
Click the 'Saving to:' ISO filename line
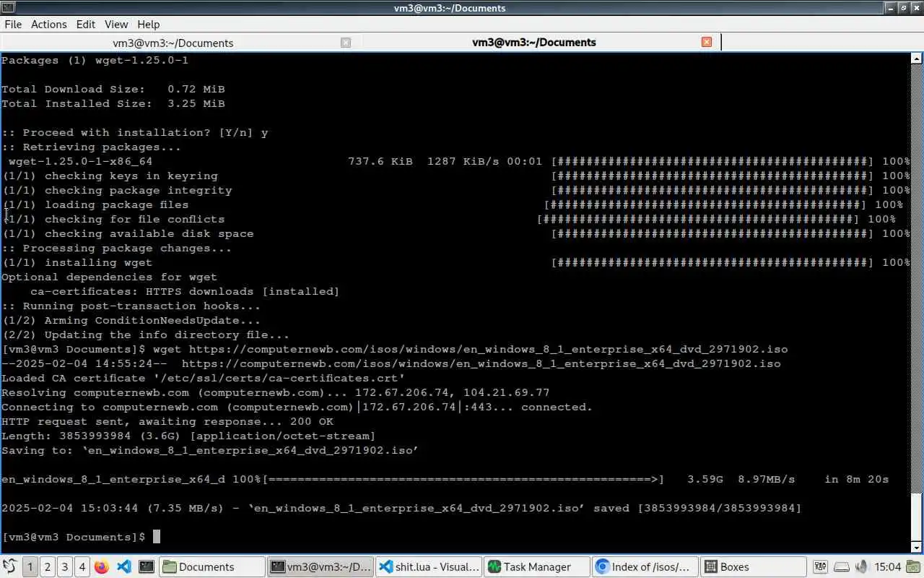210,450
